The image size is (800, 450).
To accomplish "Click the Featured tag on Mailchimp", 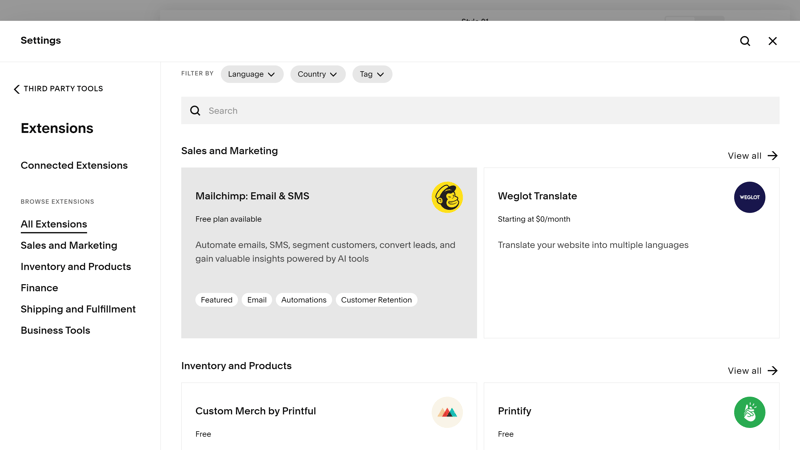I will click(216, 300).
